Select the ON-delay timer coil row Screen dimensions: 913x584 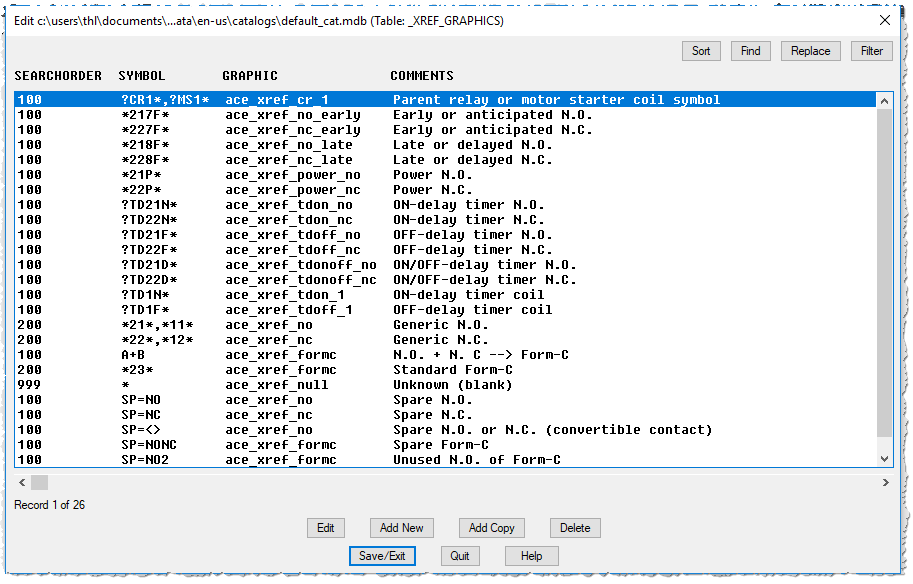[445, 295]
